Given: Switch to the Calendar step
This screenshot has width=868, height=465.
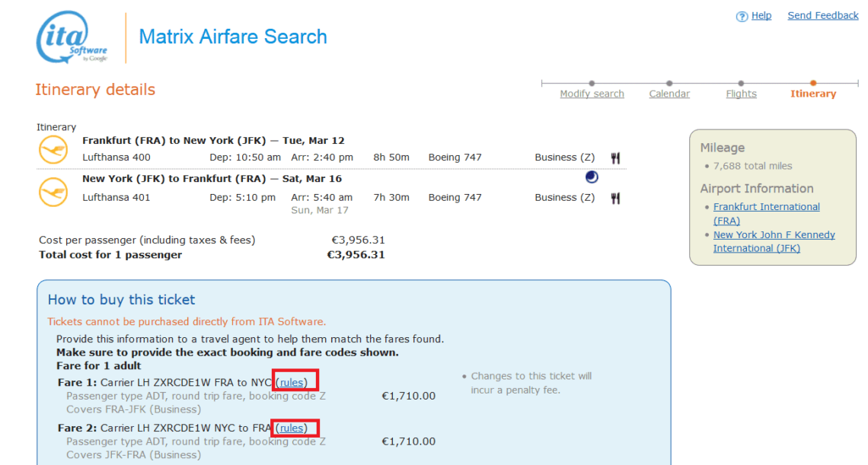Looking at the screenshot, I should pos(669,94).
